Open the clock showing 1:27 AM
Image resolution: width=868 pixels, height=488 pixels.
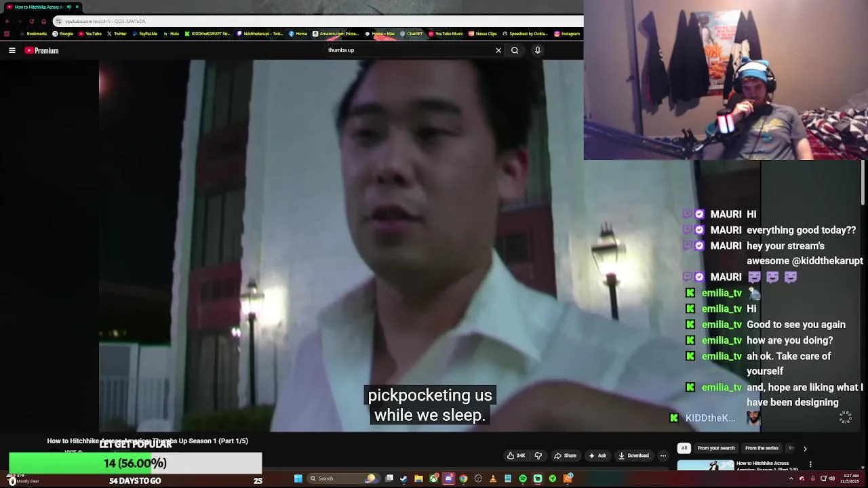click(x=851, y=479)
